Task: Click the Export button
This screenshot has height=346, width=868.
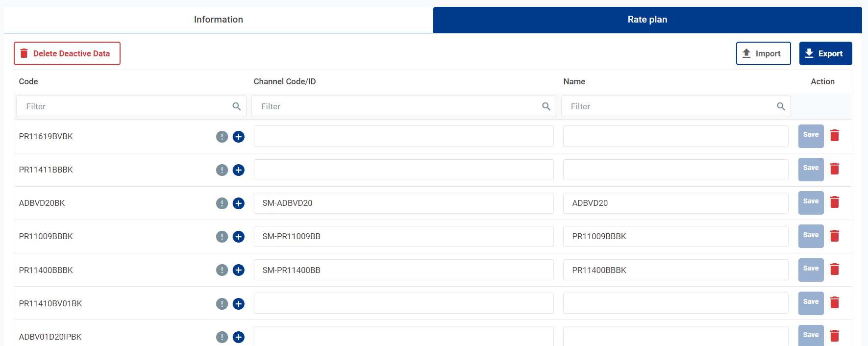Action: coord(825,53)
